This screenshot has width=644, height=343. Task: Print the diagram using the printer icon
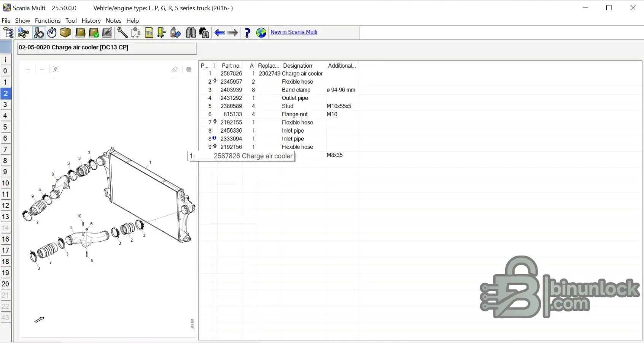click(x=189, y=69)
